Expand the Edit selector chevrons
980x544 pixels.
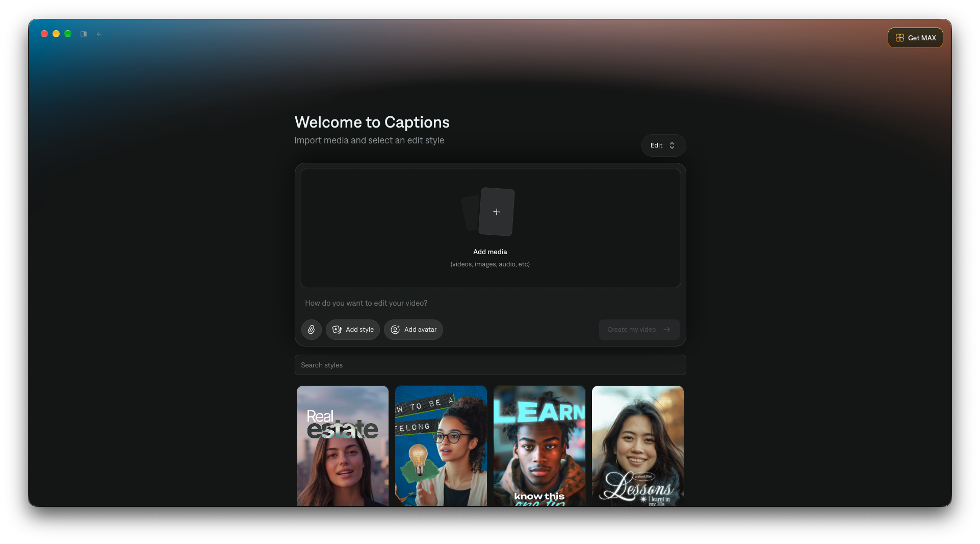672,145
